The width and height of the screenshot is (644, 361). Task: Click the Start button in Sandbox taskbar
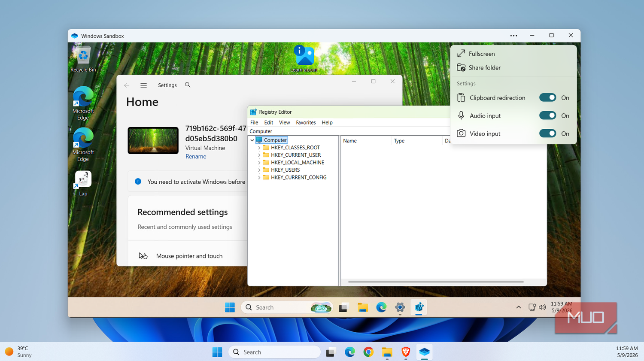point(230,307)
